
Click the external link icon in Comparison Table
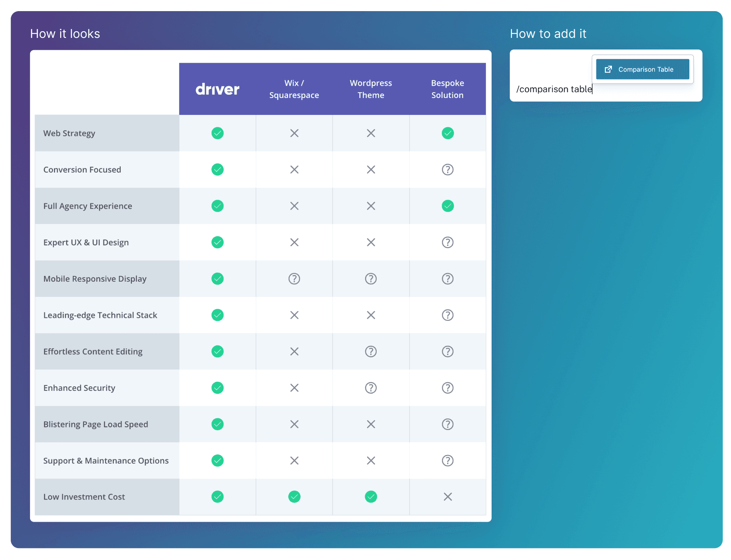[x=608, y=69]
